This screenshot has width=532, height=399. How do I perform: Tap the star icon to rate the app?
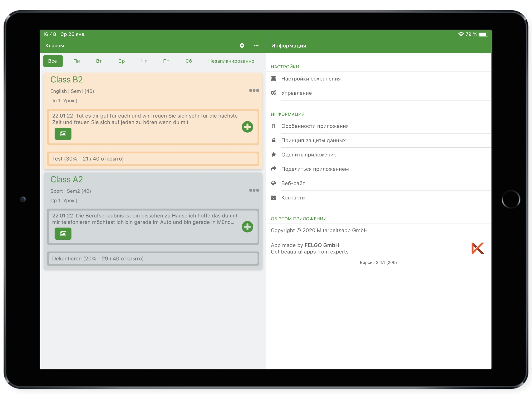click(x=273, y=154)
